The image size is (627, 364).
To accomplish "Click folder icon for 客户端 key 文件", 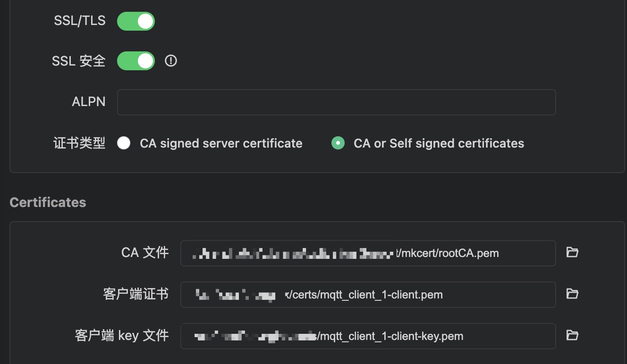I will [x=572, y=336].
